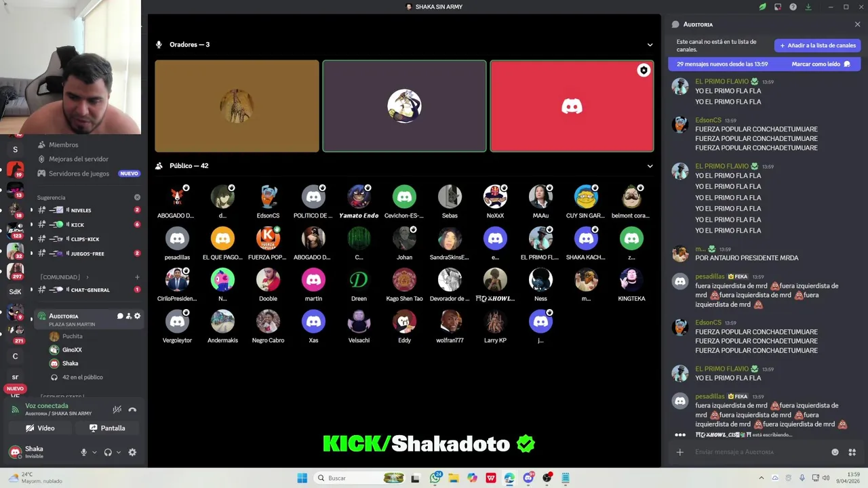Click audience member wolfran777 avatar
The width and height of the screenshot is (868, 488).
(x=450, y=322)
